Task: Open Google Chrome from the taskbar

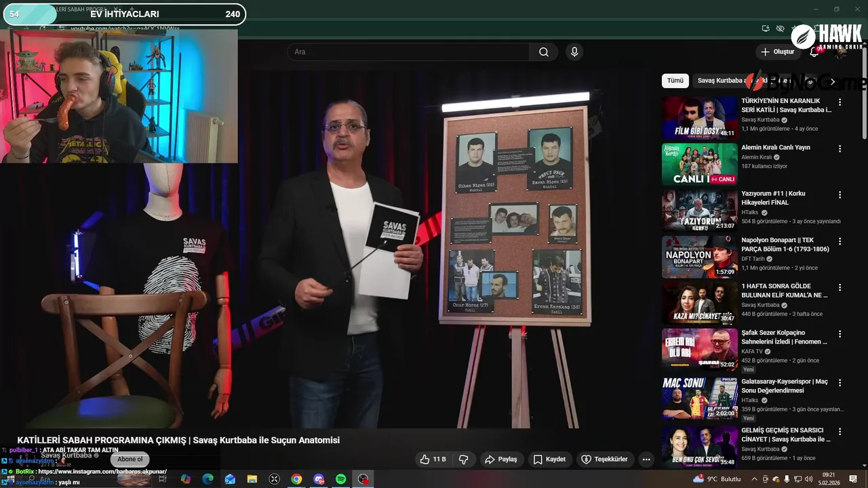Action: pos(296,479)
